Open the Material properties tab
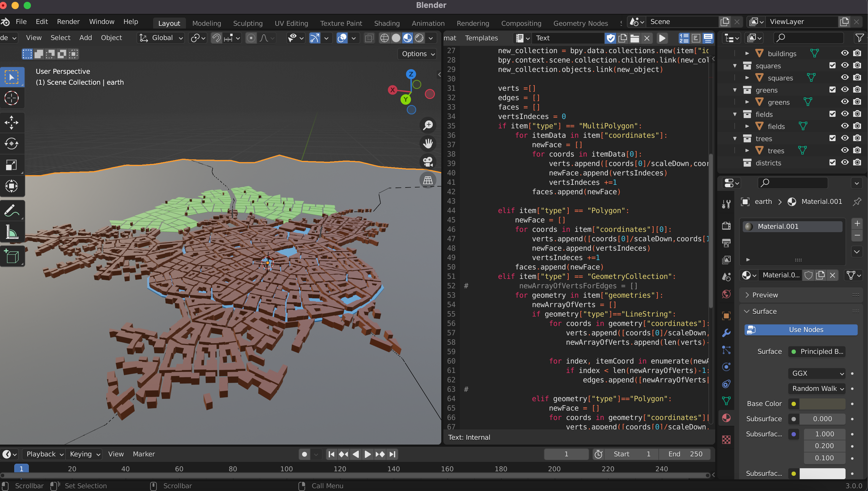The width and height of the screenshot is (868, 491). tap(726, 418)
